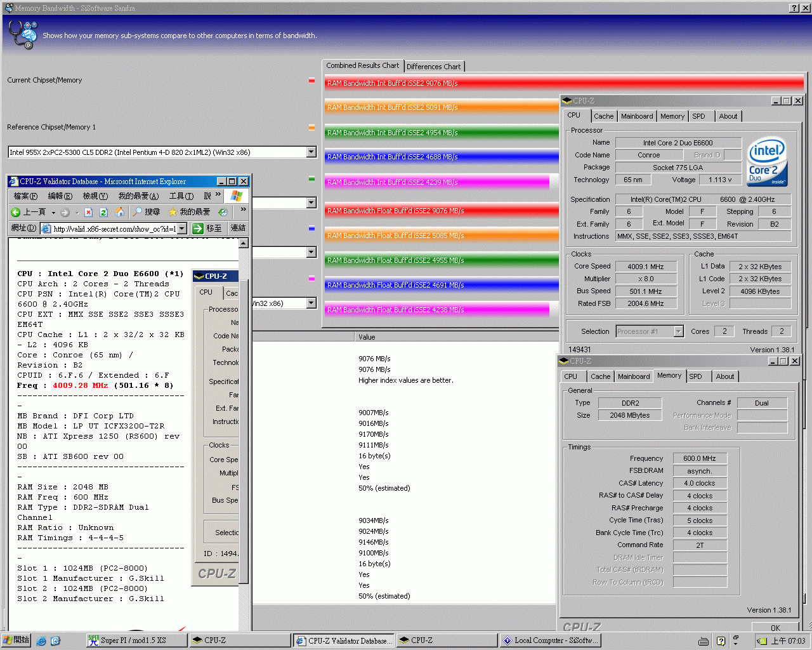
Task: Click the red 'RAM Bandwidth Int Buff'd iSSE2 9076 MB/s' bar
Action: click(x=564, y=83)
